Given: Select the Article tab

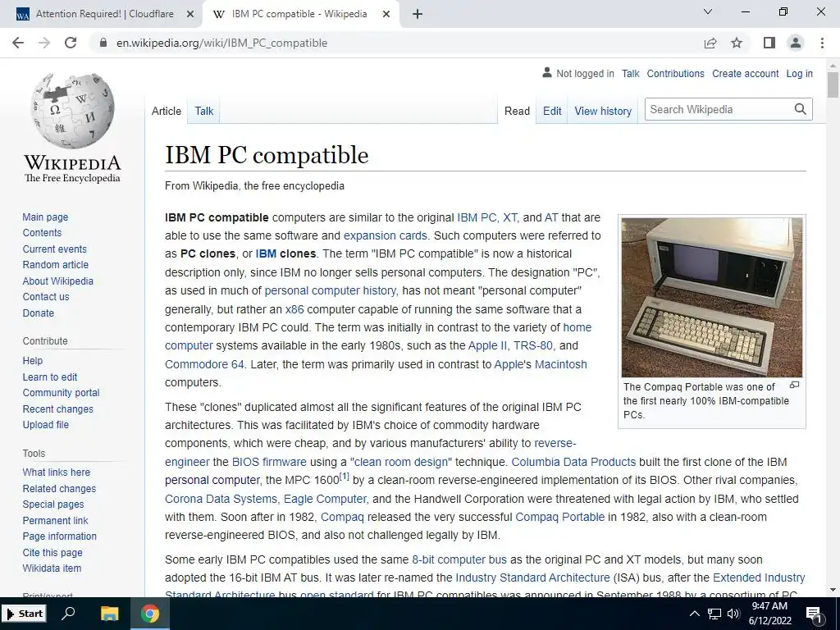Looking at the screenshot, I should (167, 111).
